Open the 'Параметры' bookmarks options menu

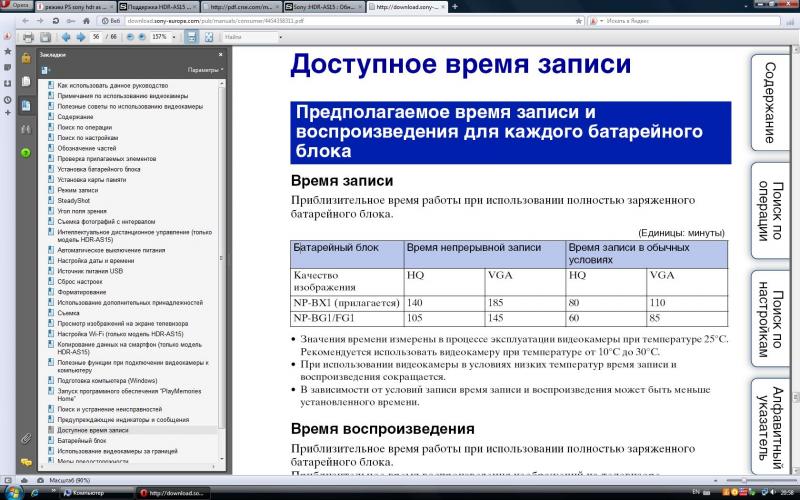(205, 69)
